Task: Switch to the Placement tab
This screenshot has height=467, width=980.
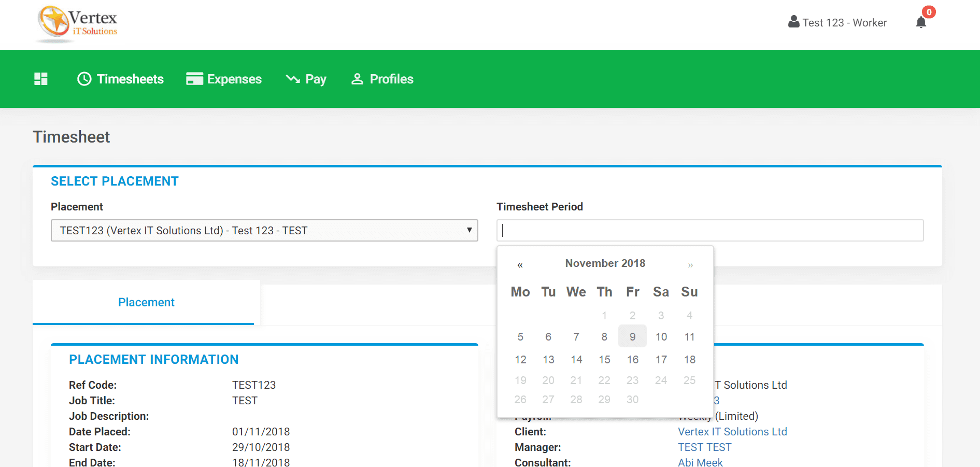Action: [146, 303]
